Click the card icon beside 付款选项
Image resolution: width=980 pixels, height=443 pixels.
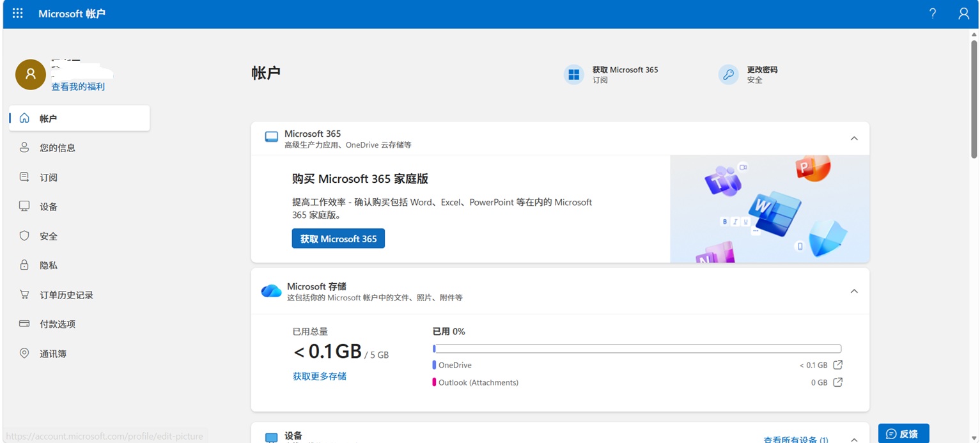[x=24, y=323]
